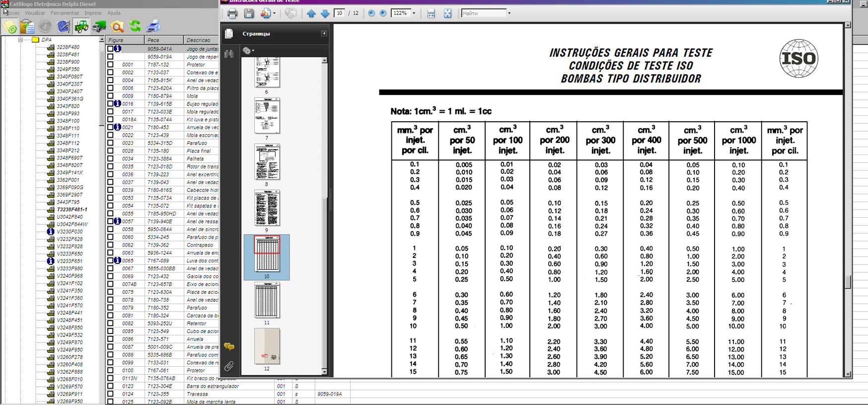This screenshot has width=868, height=405.
Task: Open the page thumbnails gear options dropdown
Action: pyautogui.click(x=248, y=51)
